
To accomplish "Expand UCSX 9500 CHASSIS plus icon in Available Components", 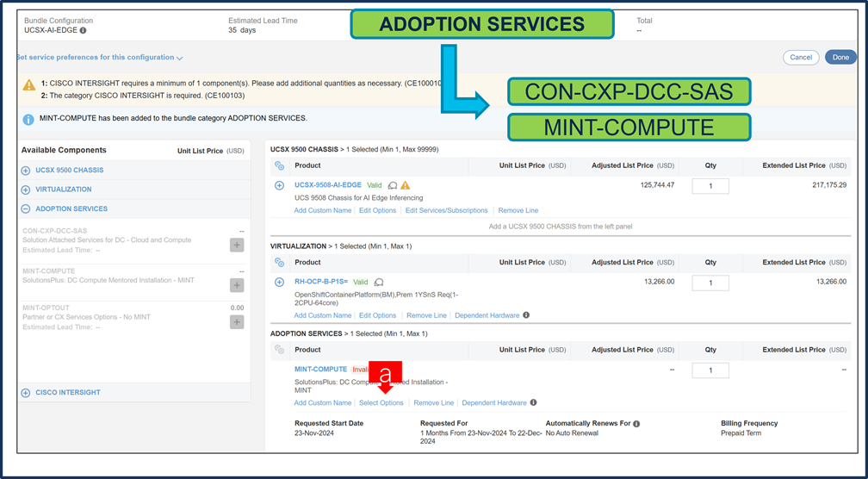I will coord(26,171).
